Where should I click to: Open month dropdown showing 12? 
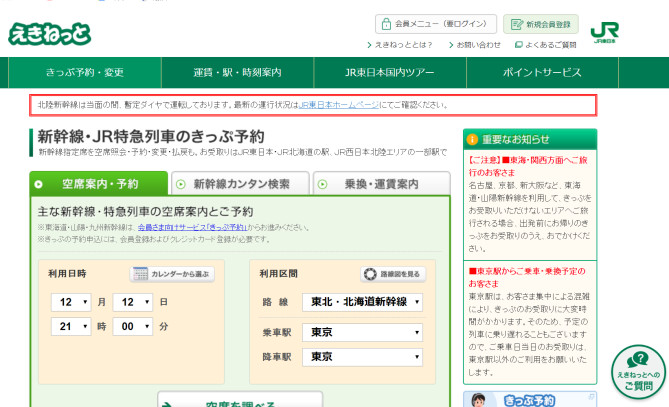pos(71,302)
